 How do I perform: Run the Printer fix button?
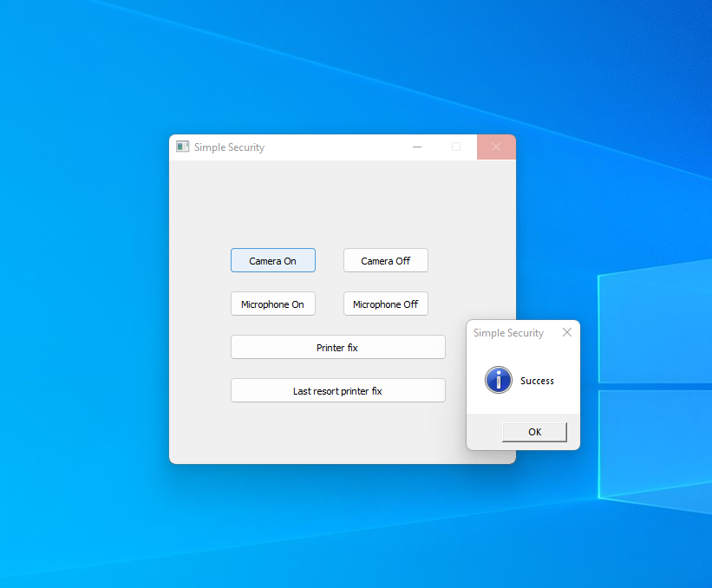click(x=338, y=348)
